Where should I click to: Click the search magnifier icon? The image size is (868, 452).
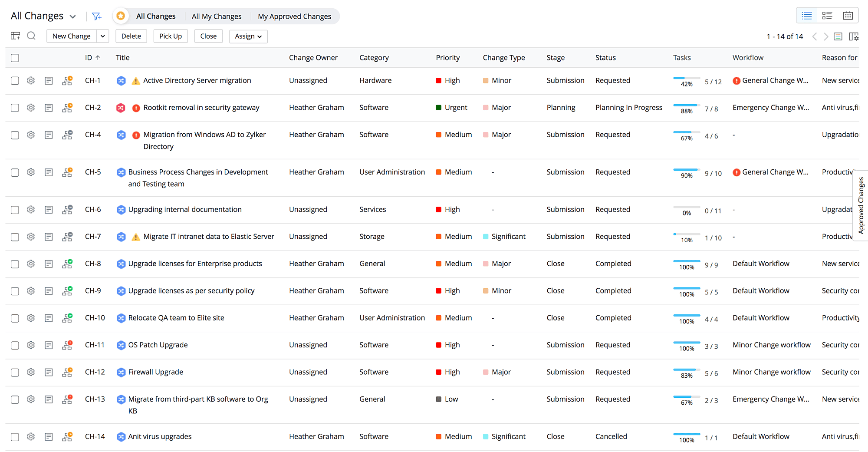click(31, 36)
